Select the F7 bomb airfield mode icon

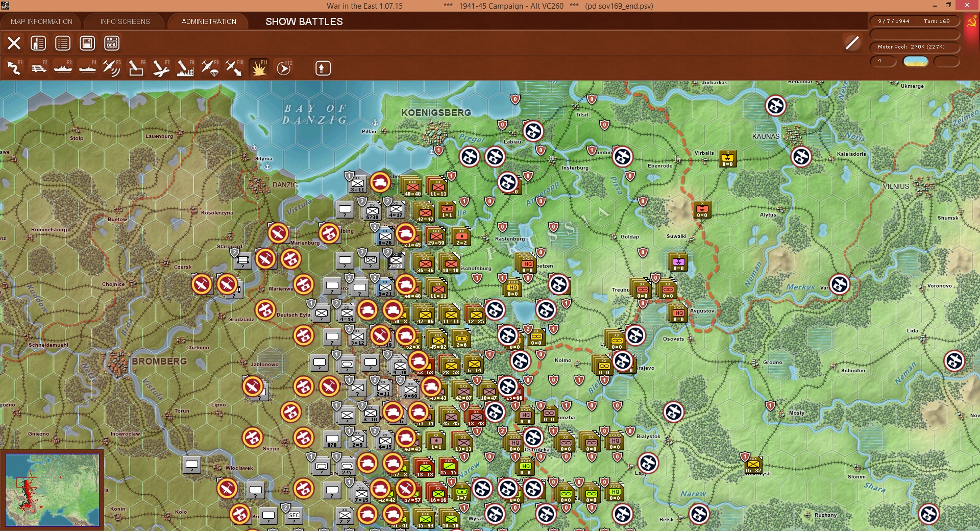coord(161,68)
